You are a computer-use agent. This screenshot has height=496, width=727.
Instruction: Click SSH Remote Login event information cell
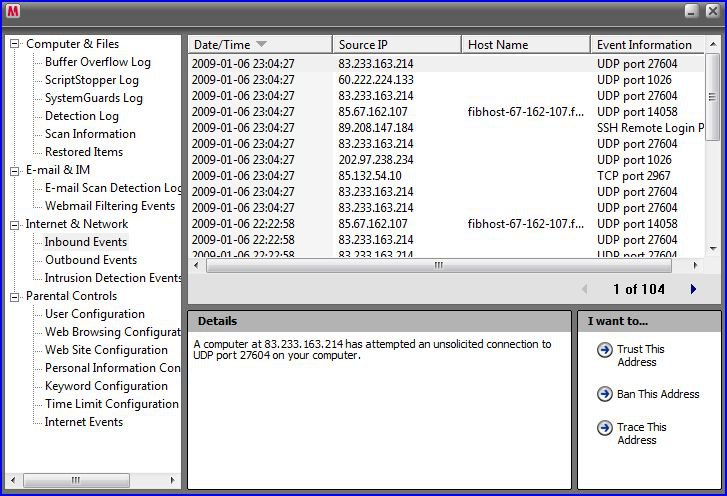650,128
